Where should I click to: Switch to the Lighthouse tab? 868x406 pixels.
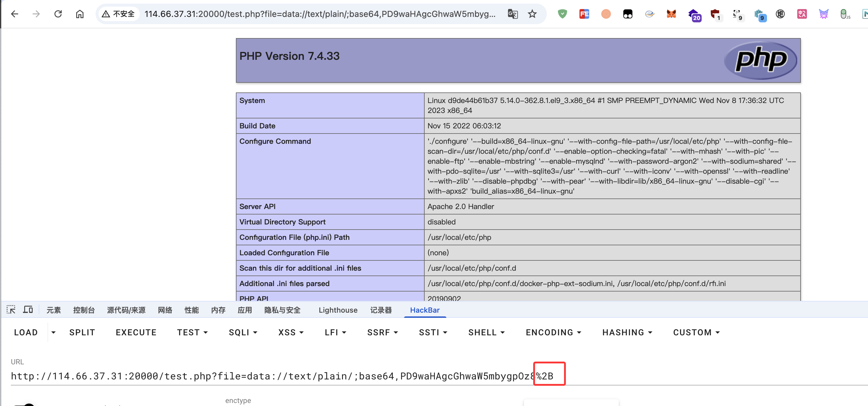click(x=338, y=310)
